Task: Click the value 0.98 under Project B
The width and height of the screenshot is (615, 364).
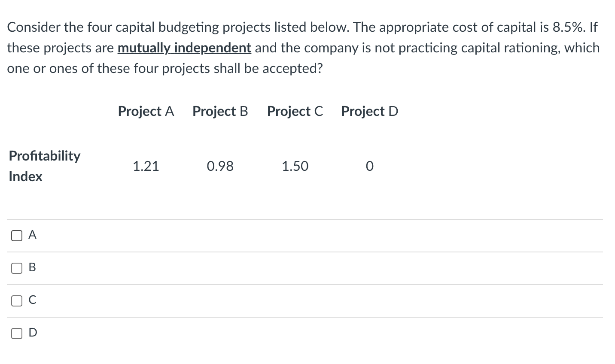Action: coord(220,166)
